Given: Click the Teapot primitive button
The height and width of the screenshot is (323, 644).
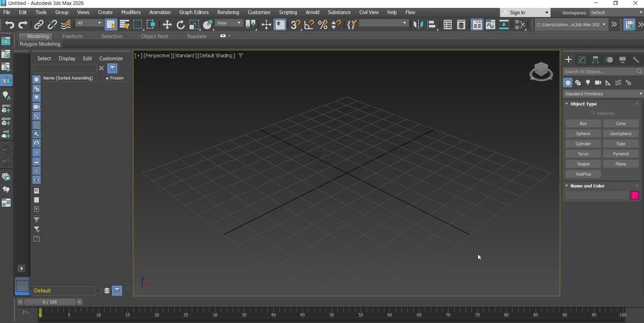Looking at the screenshot, I should pos(583,164).
